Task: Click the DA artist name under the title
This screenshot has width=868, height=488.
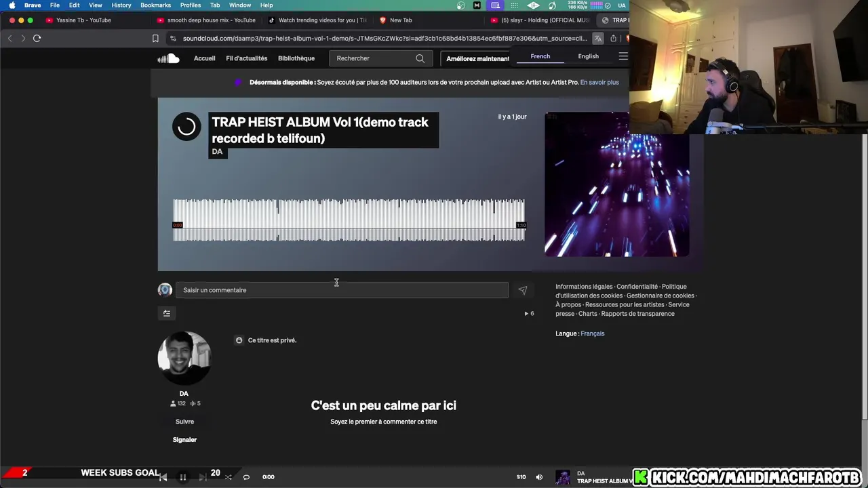Action: pyautogui.click(x=217, y=152)
